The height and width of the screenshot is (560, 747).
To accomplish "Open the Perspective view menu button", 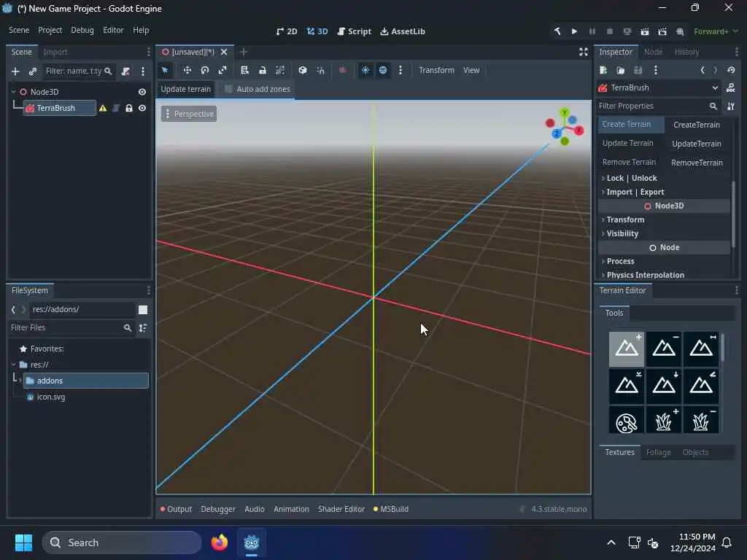I will click(x=189, y=114).
